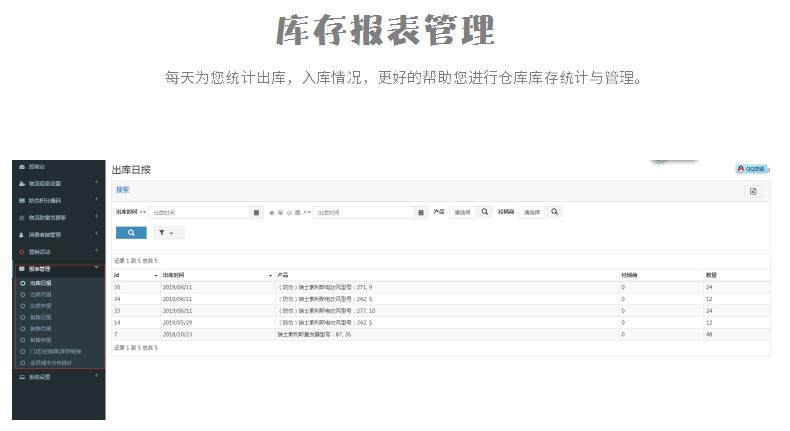Select 销售月报 in the report submenu
Screen dimensions: 790x431
[x=40, y=329]
